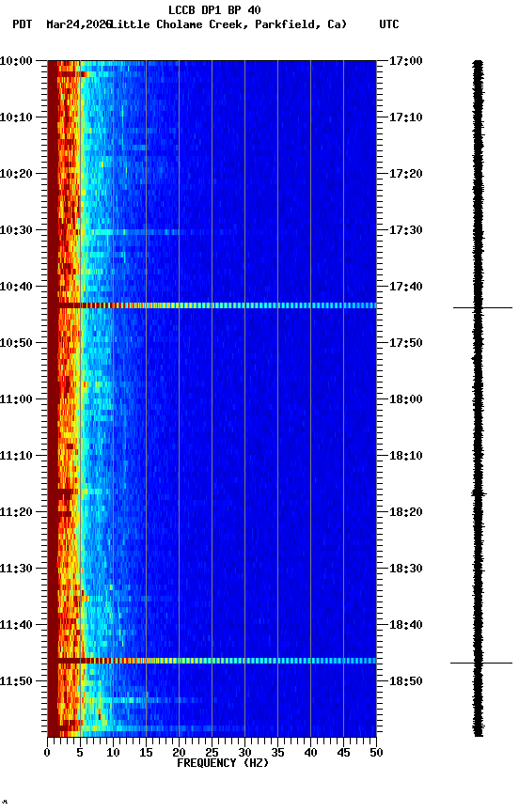Viewport: 519px width, 812px height.
Task: Click the '17:40' UTC time label
Action: [x=405, y=287]
